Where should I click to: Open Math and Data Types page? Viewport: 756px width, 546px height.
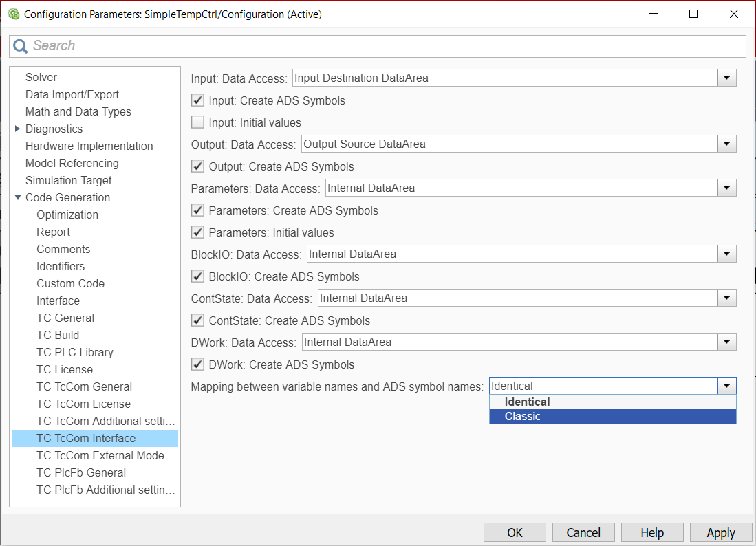(x=78, y=112)
